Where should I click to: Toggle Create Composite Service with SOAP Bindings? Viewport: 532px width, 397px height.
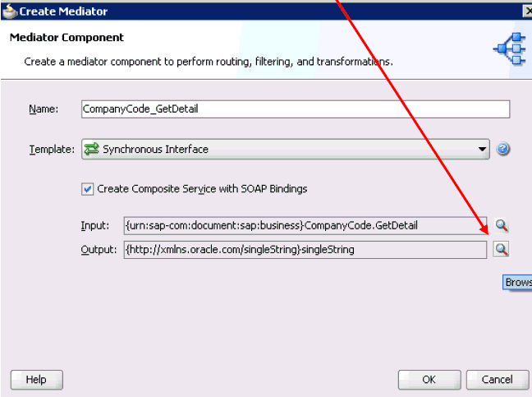[88, 189]
